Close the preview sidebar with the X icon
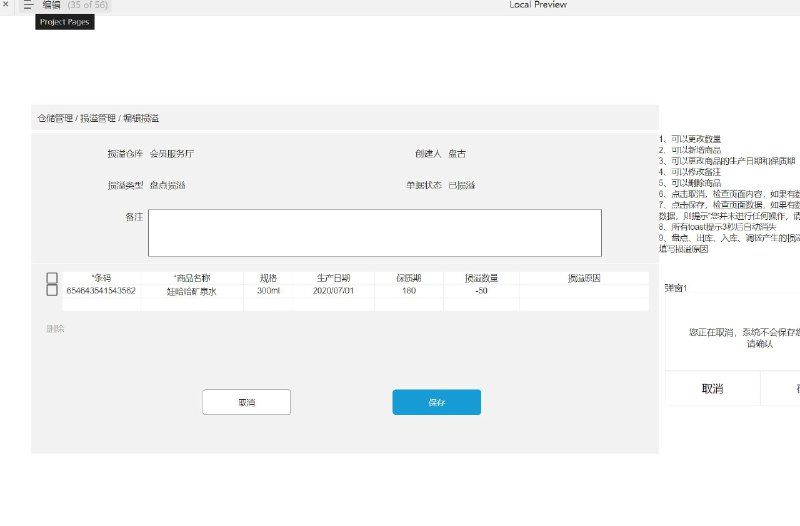The image size is (800, 526). [6, 4]
